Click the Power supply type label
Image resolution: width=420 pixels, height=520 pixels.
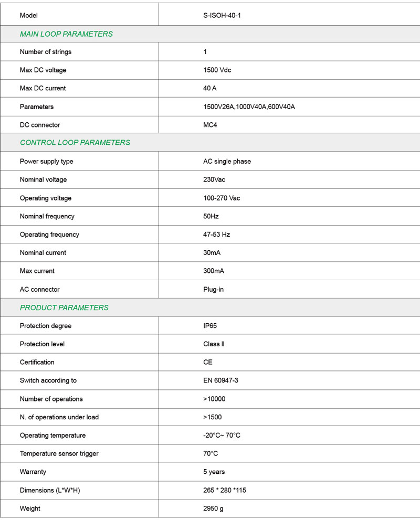point(46,162)
